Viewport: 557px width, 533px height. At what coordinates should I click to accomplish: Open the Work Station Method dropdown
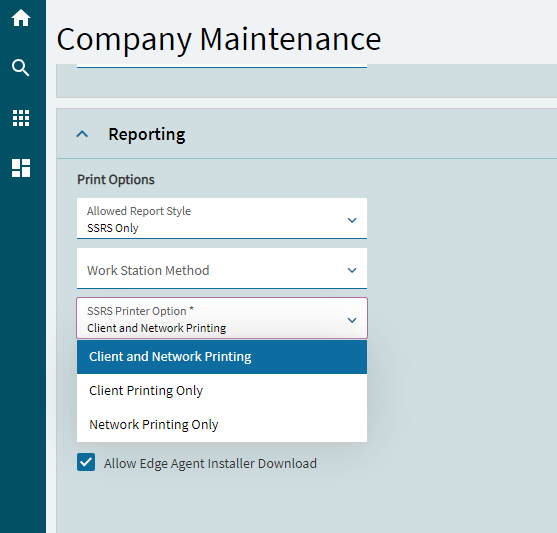click(x=222, y=268)
